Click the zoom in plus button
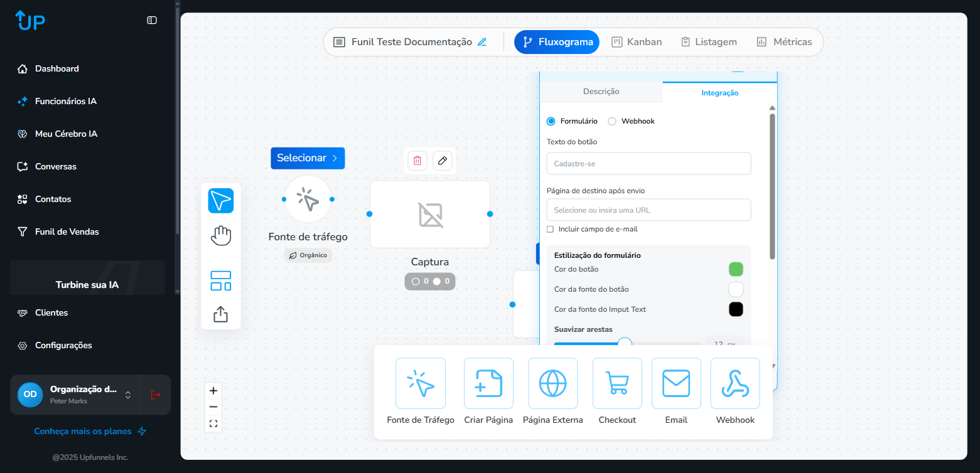The width and height of the screenshot is (980, 473). (213, 391)
